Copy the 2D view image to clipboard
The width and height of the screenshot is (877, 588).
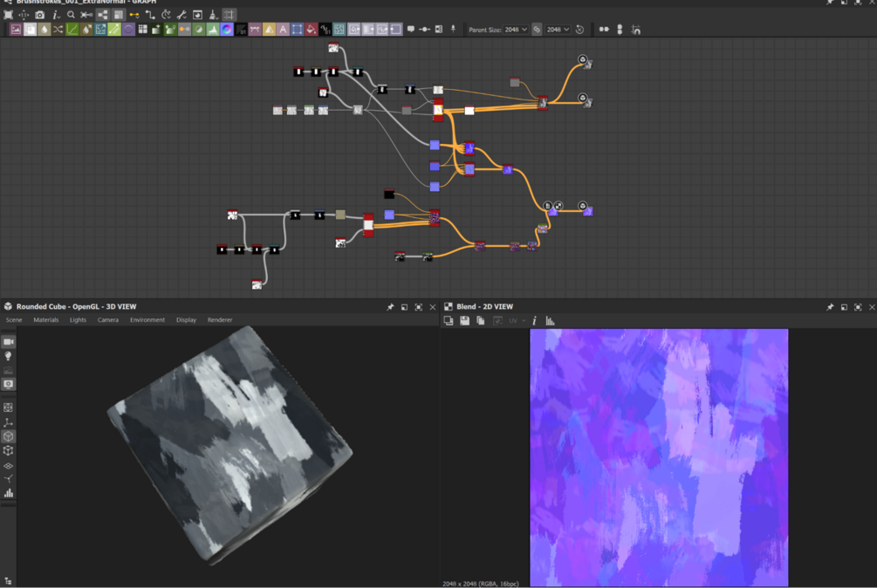481,320
